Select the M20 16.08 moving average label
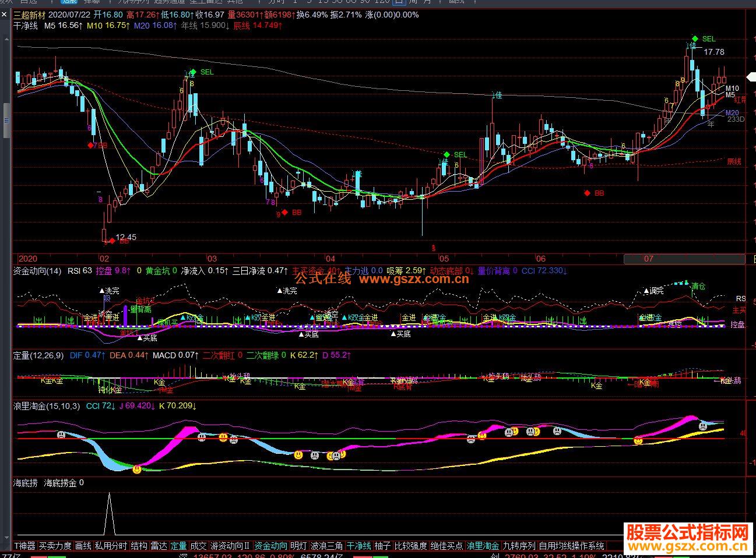Image resolution: width=756 pixels, height=558 pixels. [156, 26]
